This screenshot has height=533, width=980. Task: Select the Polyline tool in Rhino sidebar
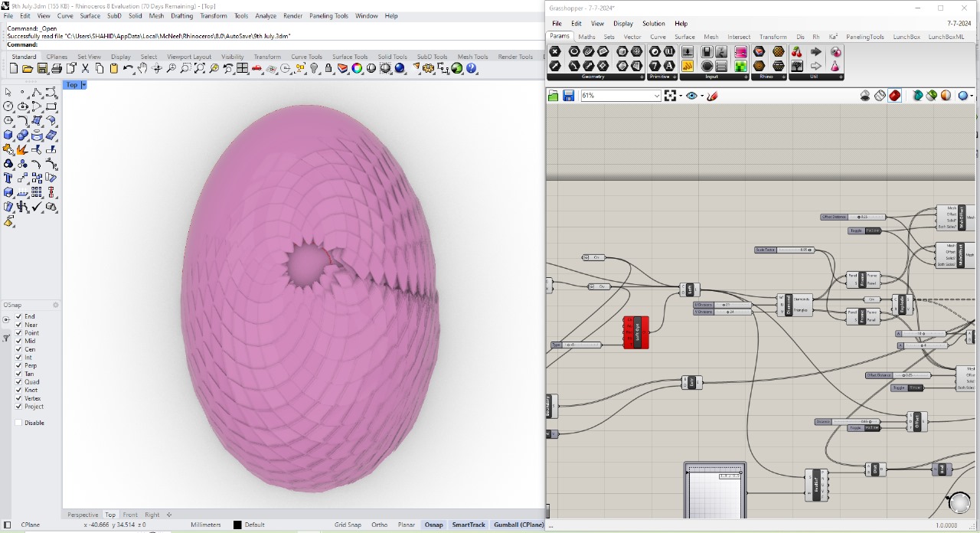coord(38,92)
